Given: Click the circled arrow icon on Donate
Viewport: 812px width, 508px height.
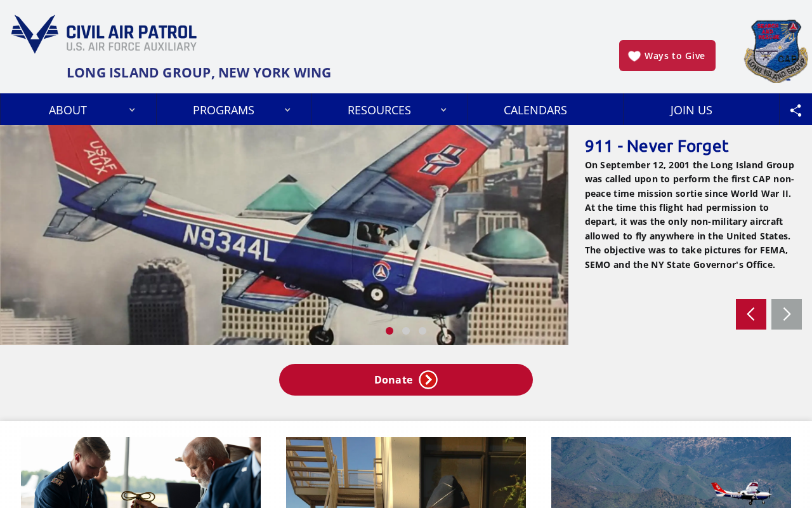Looking at the screenshot, I should pyautogui.click(x=428, y=380).
